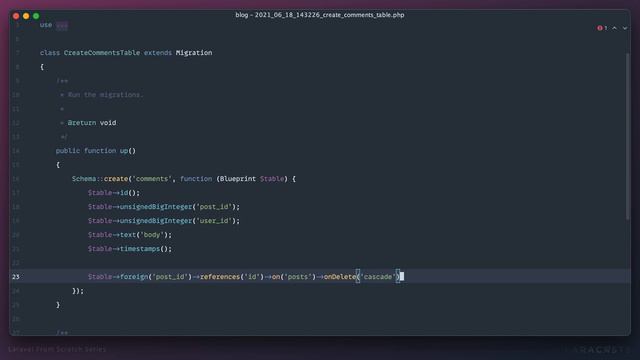Click the 'comments' table name string

pos(152,179)
